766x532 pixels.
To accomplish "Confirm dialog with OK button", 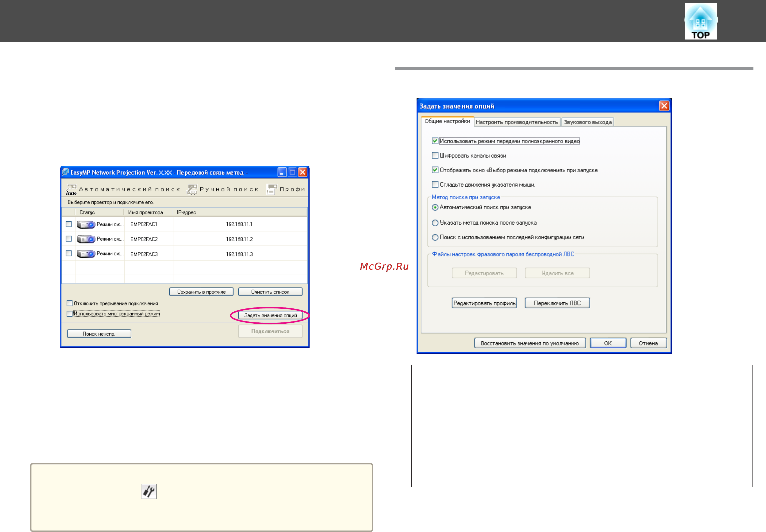I will (x=608, y=343).
